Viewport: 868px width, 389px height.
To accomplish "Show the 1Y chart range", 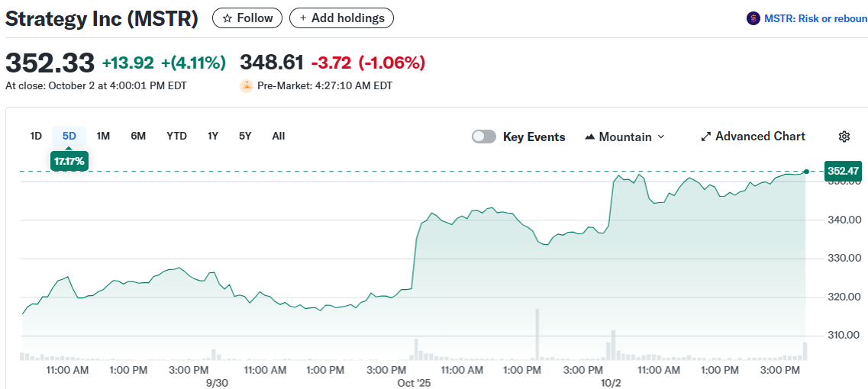I will pyautogui.click(x=213, y=136).
